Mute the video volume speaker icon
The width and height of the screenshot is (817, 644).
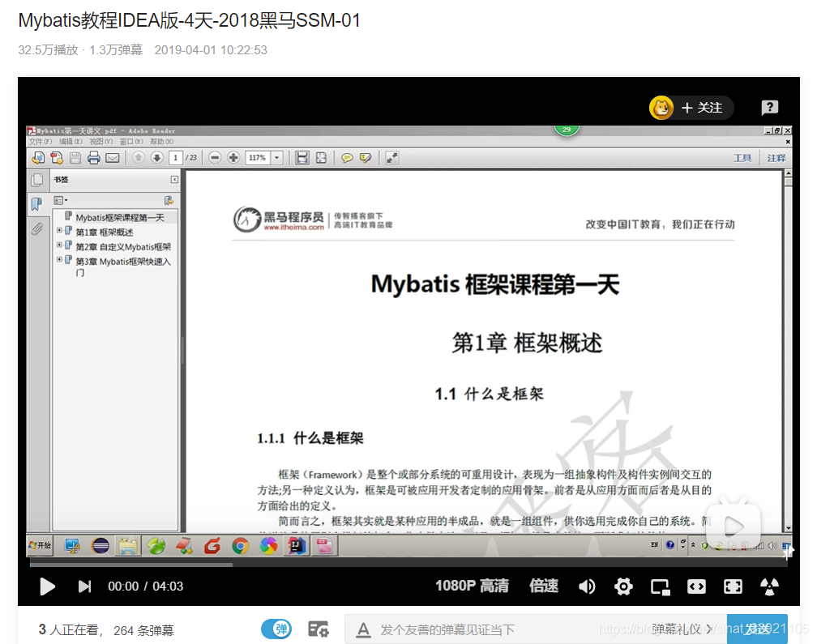click(x=587, y=586)
